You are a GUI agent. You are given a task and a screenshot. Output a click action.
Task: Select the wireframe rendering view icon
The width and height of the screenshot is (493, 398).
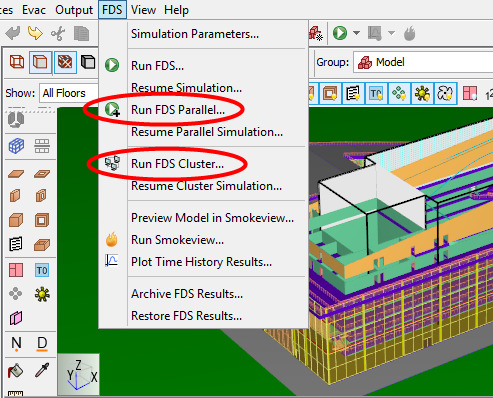pos(17,62)
